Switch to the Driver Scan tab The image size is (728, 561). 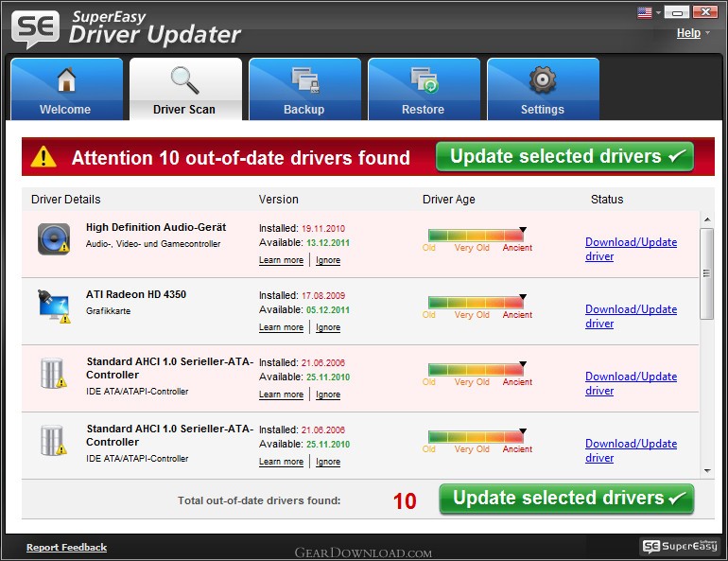pos(185,89)
